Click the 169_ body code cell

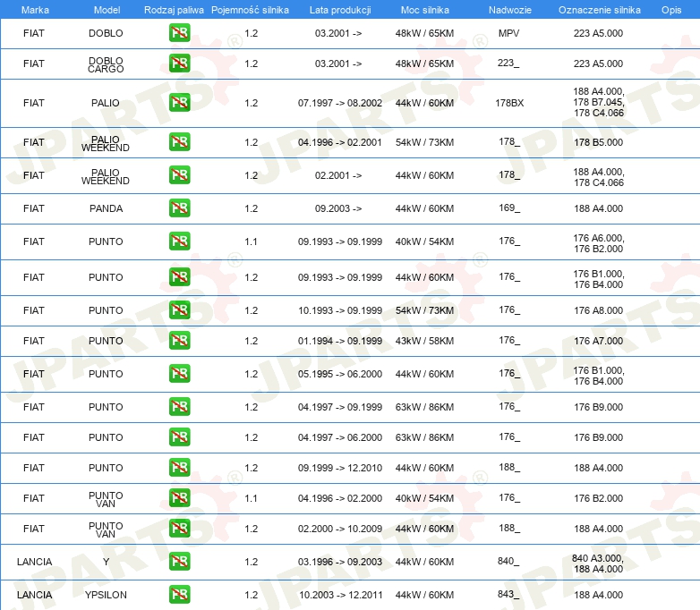[509, 208]
